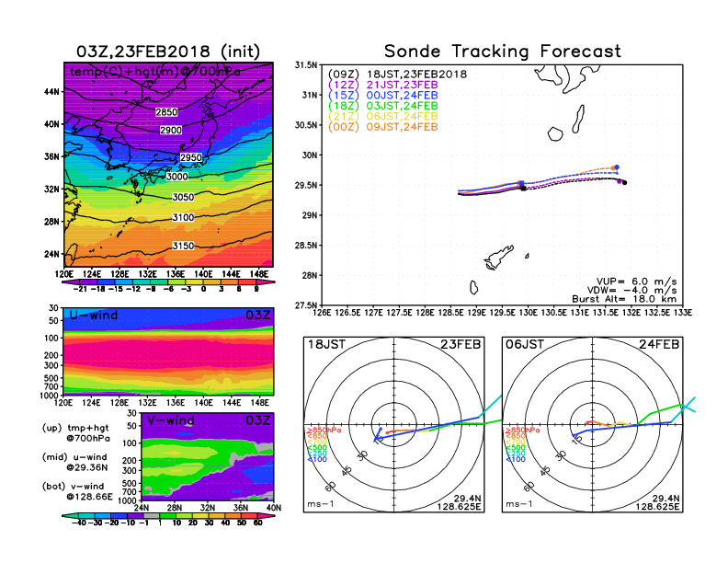Click the 3150 height contour label
728x563 pixels.
(x=184, y=246)
